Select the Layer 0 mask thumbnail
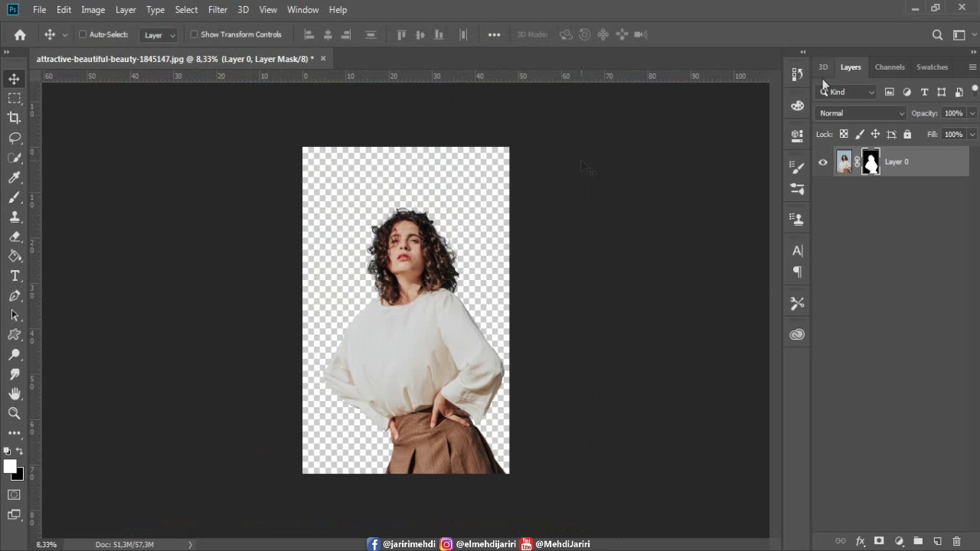980x551 pixels. [x=871, y=162]
